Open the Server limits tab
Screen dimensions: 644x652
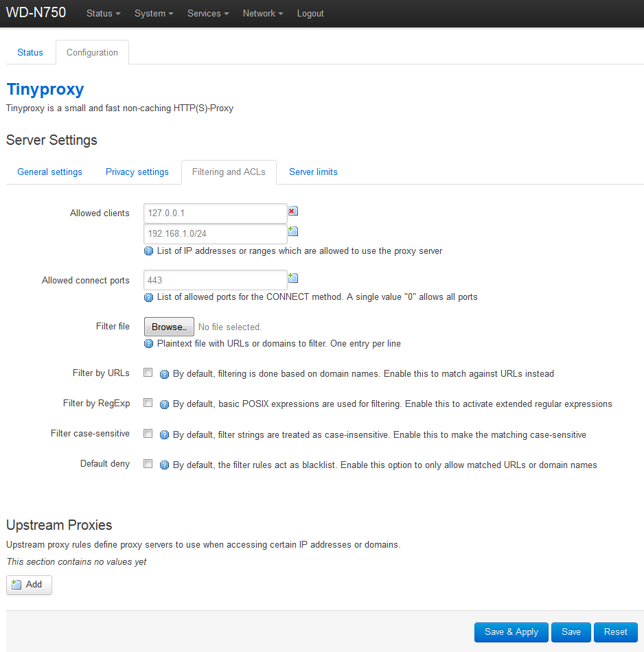pyautogui.click(x=313, y=172)
